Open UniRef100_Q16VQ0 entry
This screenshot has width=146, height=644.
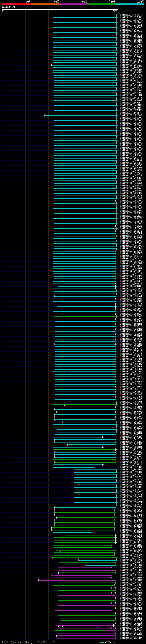pyautogui.click(x=131, y=85)
